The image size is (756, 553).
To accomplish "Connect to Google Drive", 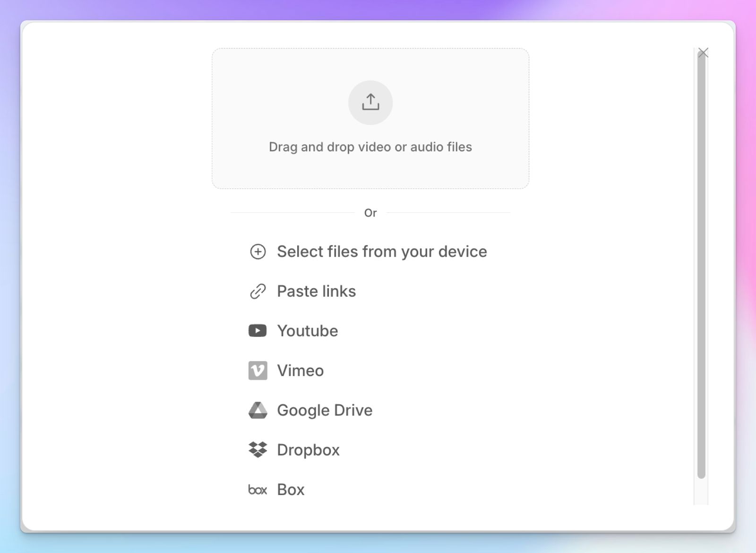I will [x=325, y=410].
